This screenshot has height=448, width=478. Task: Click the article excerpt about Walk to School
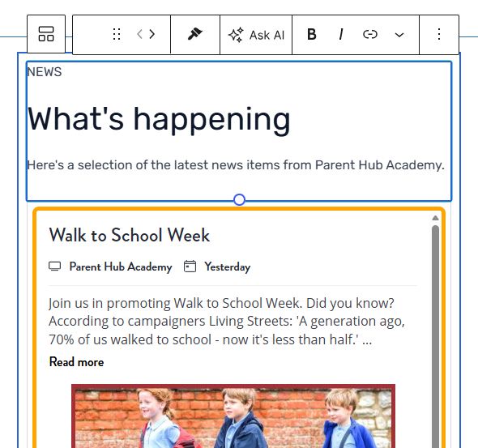click(x=227, y=322)
